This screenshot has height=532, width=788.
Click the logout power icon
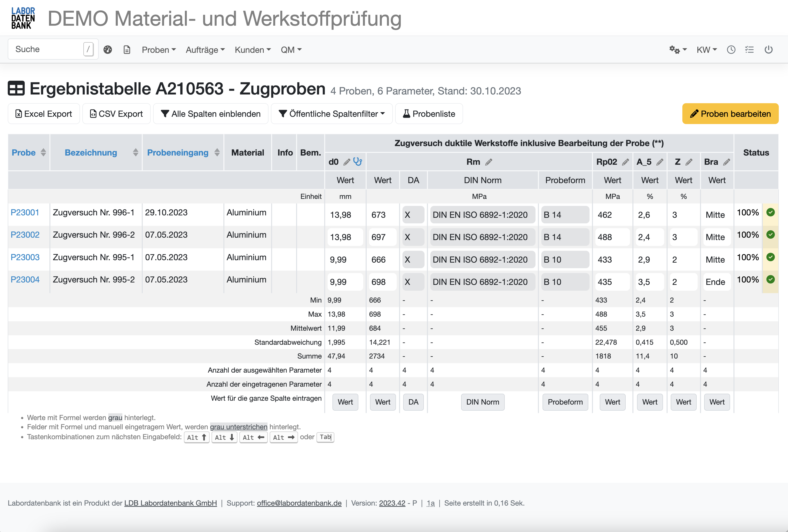click(769, 49)
